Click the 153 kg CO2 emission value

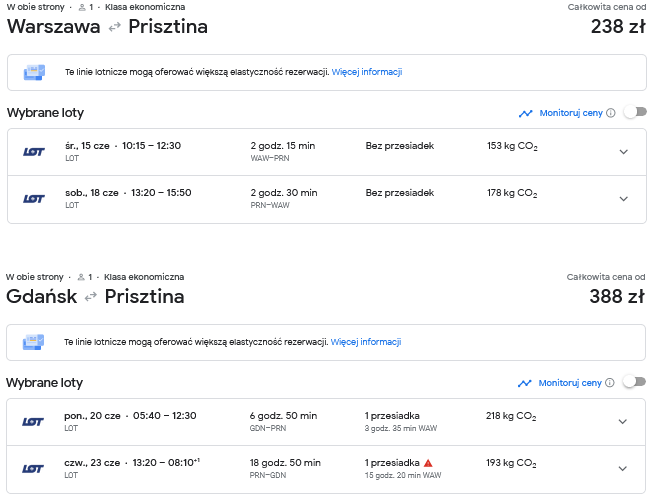click(x=512, y=146)
